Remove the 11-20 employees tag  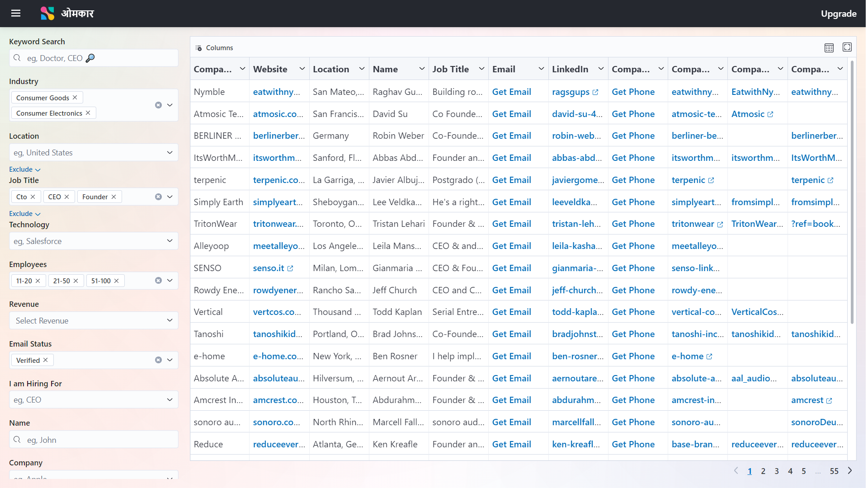coord(38,281)
